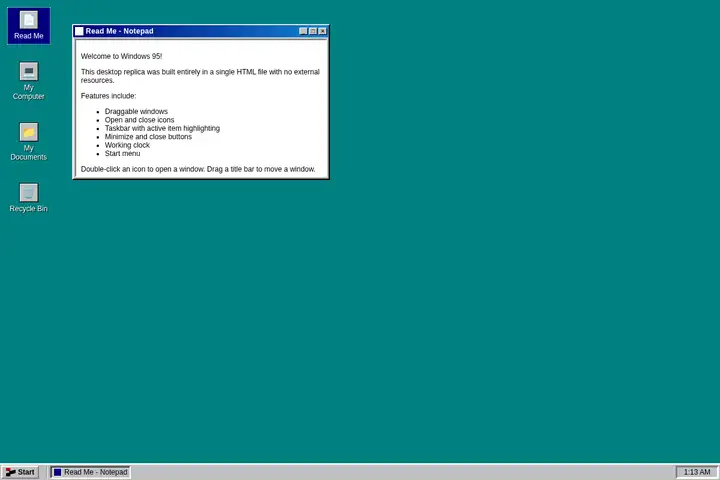The image size is (720, 480).
Task: Select the Recycle Bin desktop icon
Action: [28, 198]
